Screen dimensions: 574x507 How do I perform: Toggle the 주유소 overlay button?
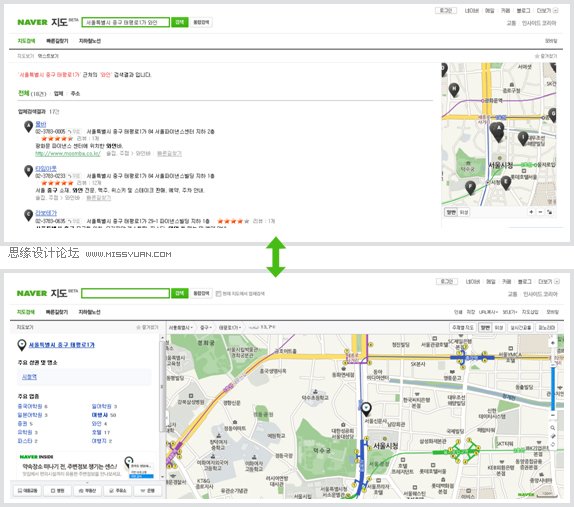tap(117, 491)
